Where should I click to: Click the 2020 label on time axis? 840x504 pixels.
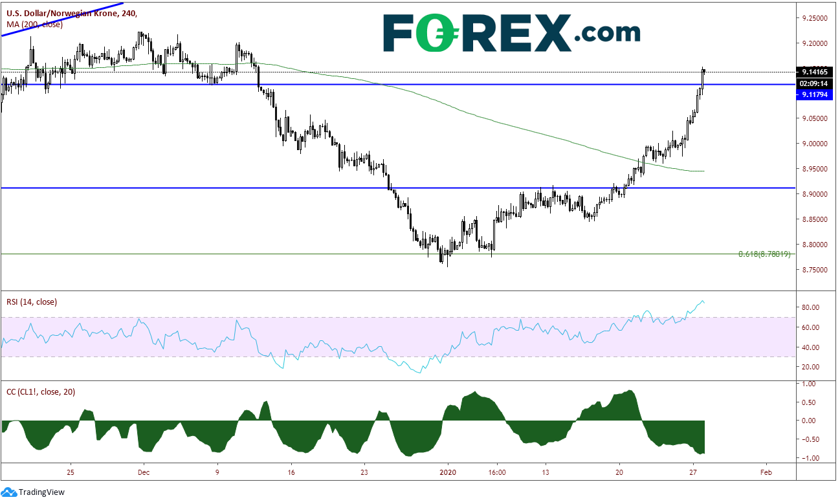coord(448,471)
